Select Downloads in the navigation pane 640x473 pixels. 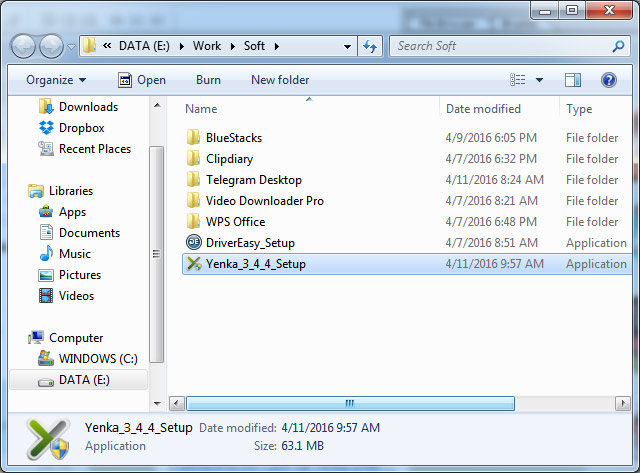(x=79, y=107)
